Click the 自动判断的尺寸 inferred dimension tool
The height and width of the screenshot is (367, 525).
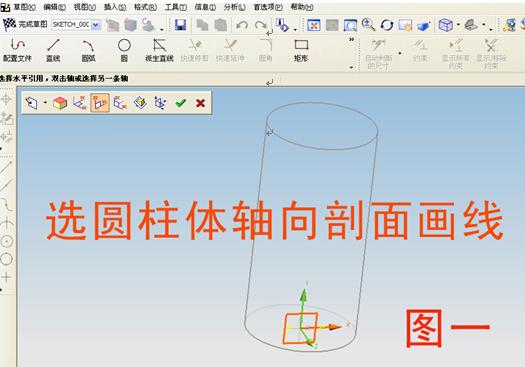tap(378, 54)
